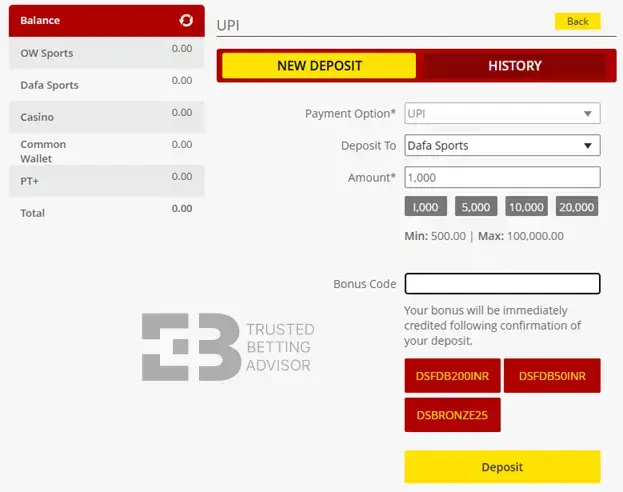The height and width of the screenshot is (492, 623).
Task: Select the Casino balance row
Action: click(x=106, y=117)
